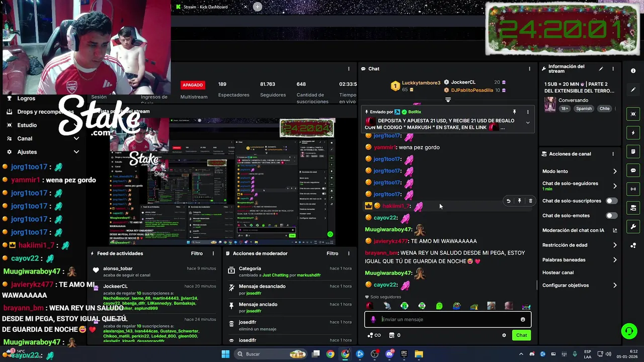644x362 pixels.
Task: Delete the hovered hakiimi1_7 chat message
Action: click(530, 201)
